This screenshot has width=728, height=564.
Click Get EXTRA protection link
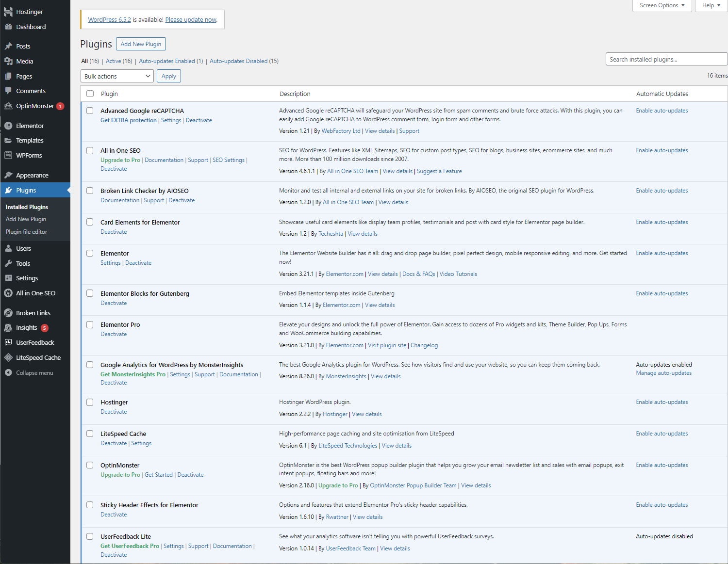[129, 120]
